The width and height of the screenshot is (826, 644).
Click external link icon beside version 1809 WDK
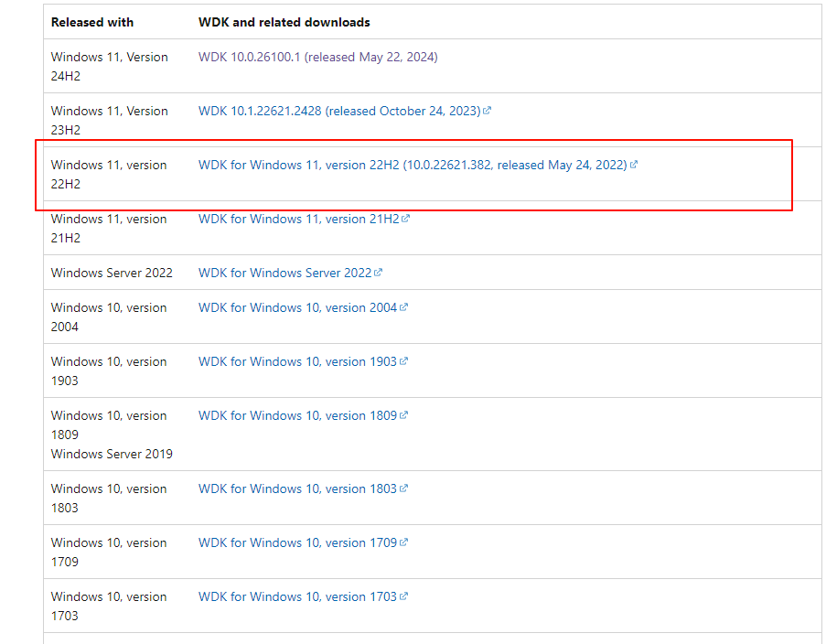pos(403,414)
